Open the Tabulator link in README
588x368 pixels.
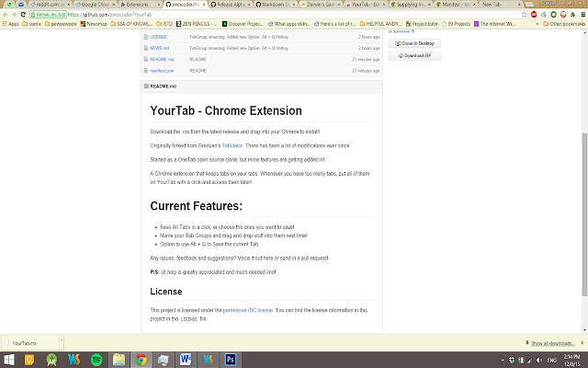pyautogui.click(x=232, y=145)
